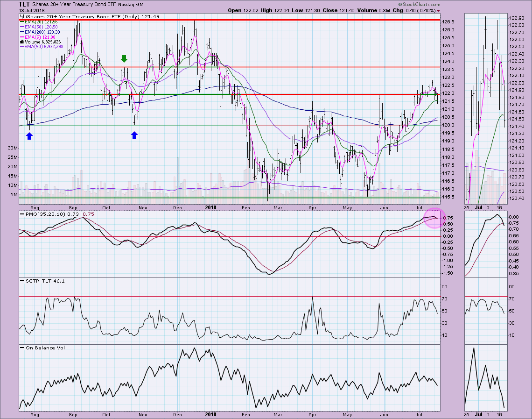Click the zoomed PMO thumbnail on the right
This screenshot has width=532, height=419.
[485, 243]
